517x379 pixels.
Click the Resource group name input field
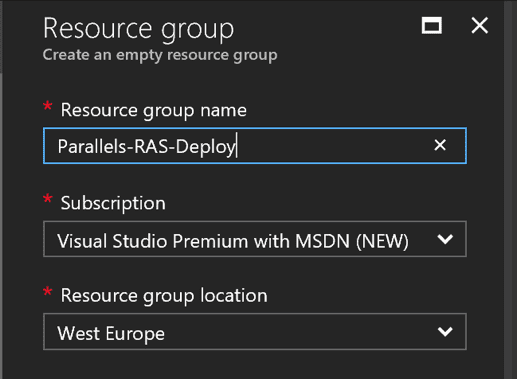point(255,146)
